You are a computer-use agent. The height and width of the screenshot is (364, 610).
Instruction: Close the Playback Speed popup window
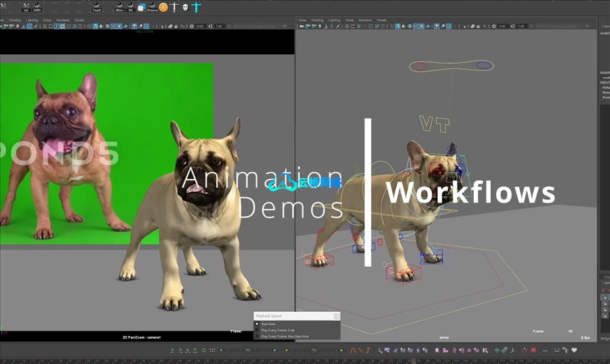336,316
